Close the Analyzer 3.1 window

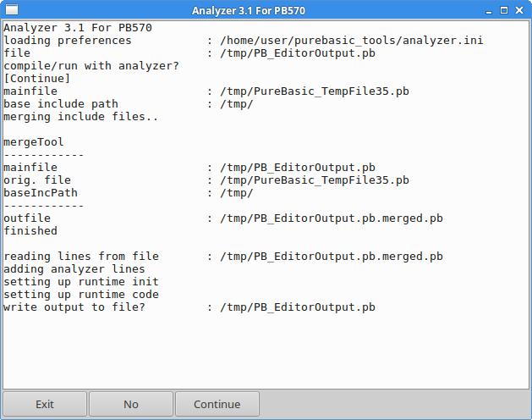(520, 10)
